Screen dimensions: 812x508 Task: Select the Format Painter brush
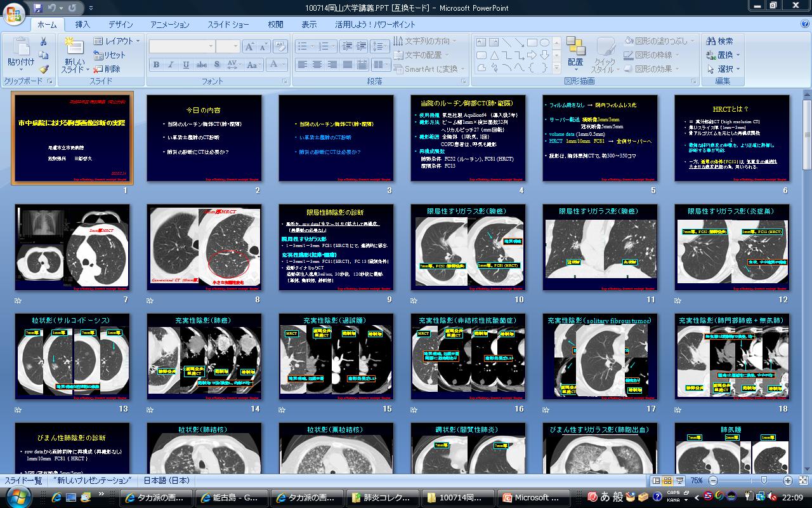[x=43, y=69]
